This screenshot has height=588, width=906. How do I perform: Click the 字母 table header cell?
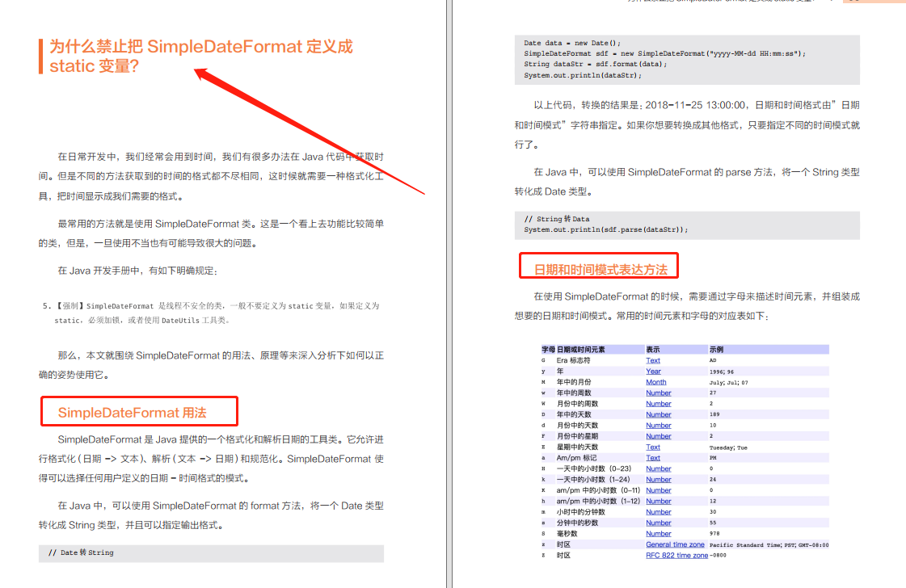547,348
